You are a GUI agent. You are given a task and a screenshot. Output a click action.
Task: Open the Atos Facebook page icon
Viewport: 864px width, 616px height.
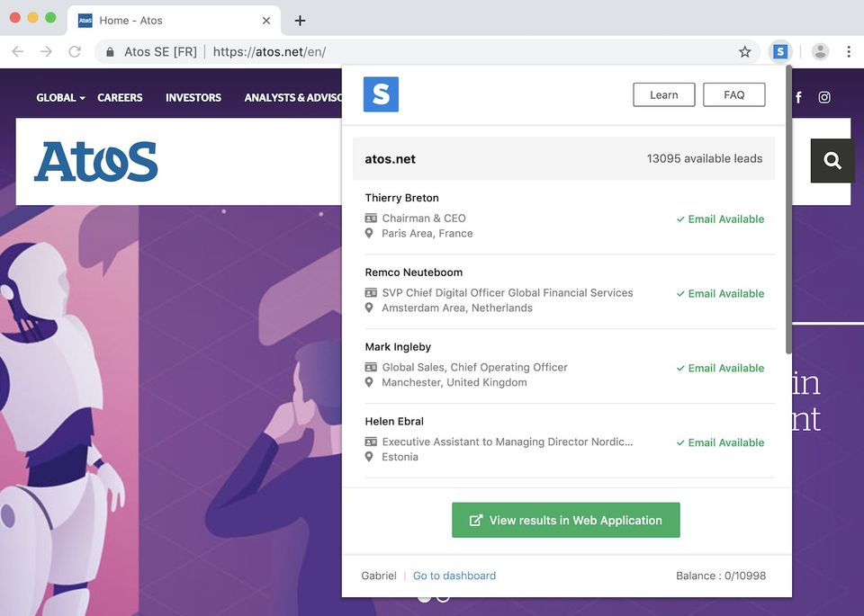tap(798, 97)
